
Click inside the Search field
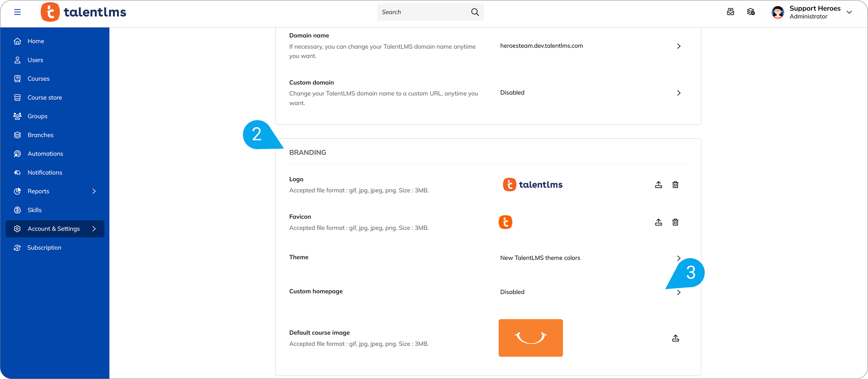pyautogui.click(x=422, y=12)
